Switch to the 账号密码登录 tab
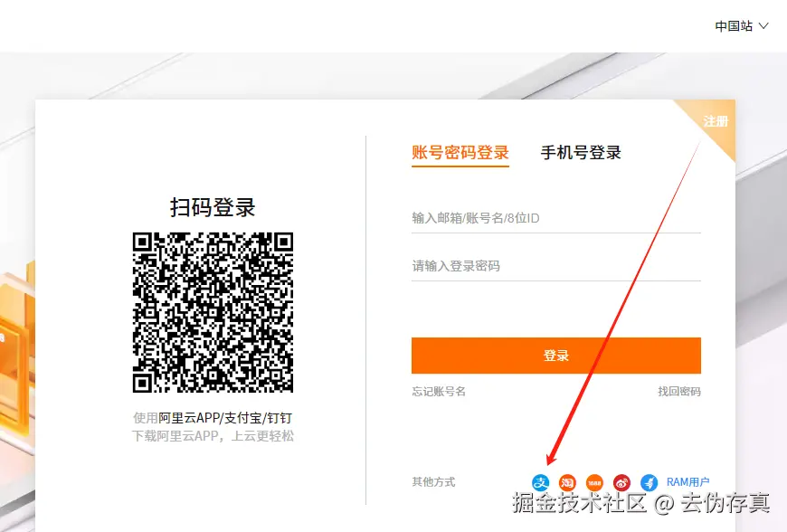This screenshot has width=787, height=532. click(x=460, y=153)
